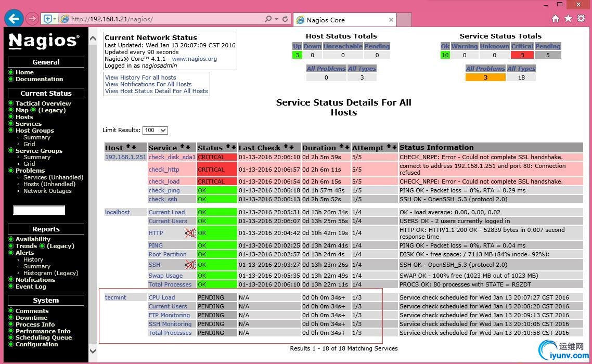The height and width of the screenshot is (364, 592).
Task: Click View Notifications For All Hosts
Action: coord(148,84)
